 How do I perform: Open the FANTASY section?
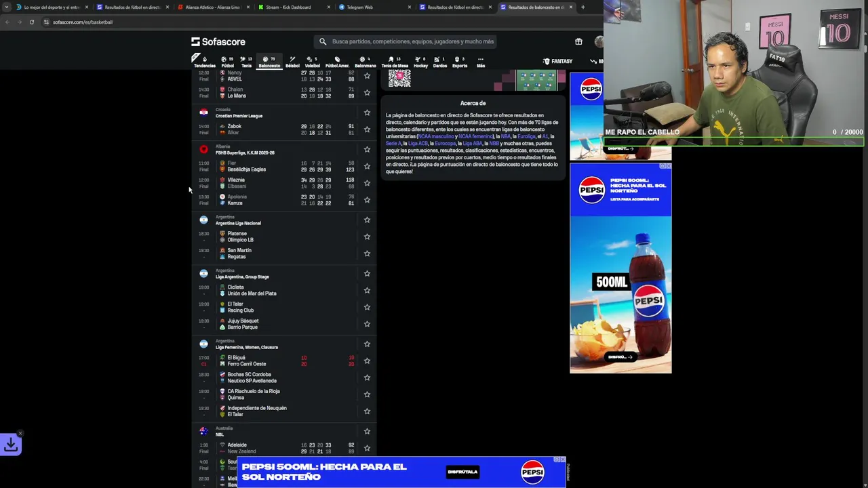pyautogui.click(x=557, y=62)
